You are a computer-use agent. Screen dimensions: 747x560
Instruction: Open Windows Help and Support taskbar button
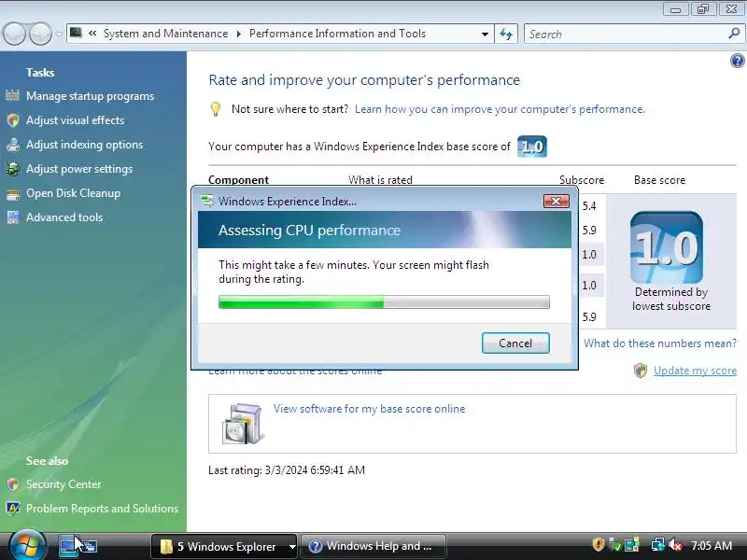373,546
